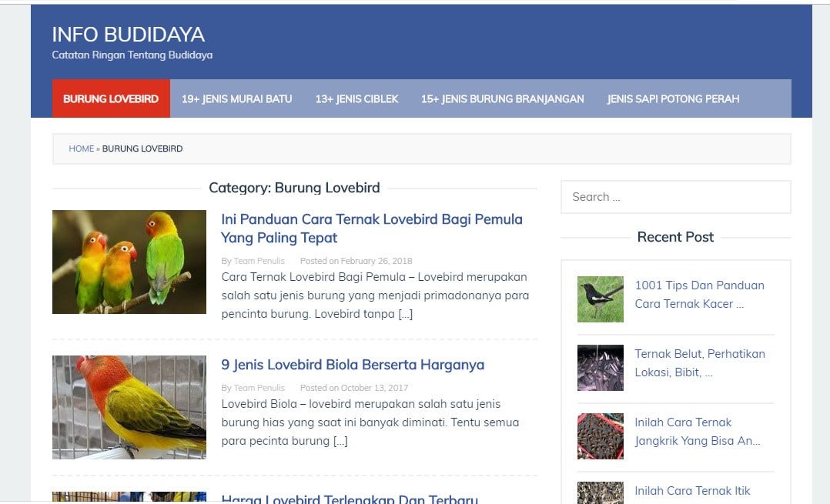This screenshot has height=504, width=830.
Task: Click the HOME breadcrumb link
Action: [82, 149]
